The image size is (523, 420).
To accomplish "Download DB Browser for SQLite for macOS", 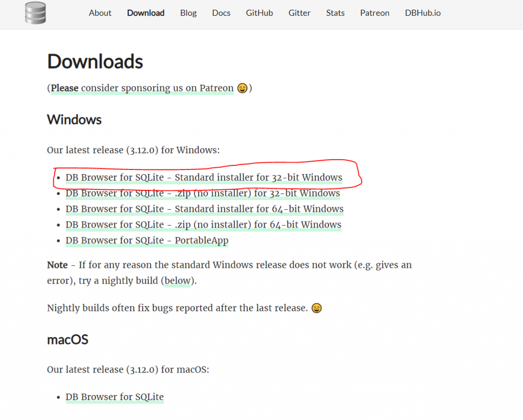I will coord(115,397).
